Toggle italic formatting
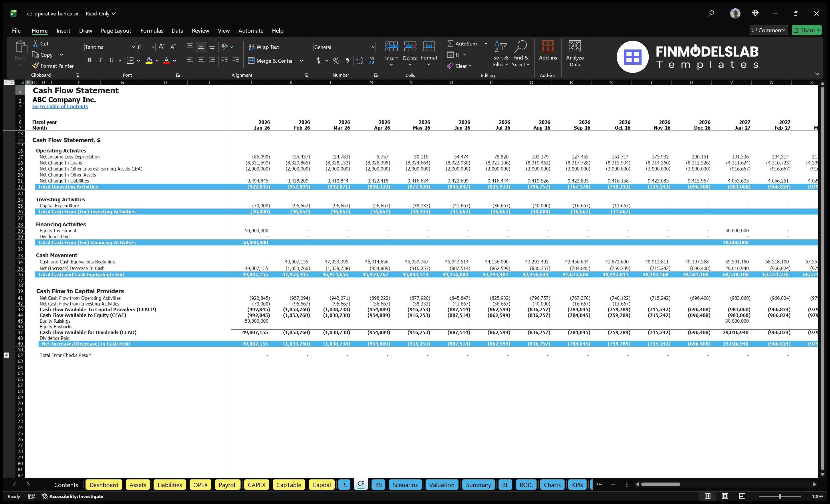The image size is (830, 504). [x=100, y=60]
